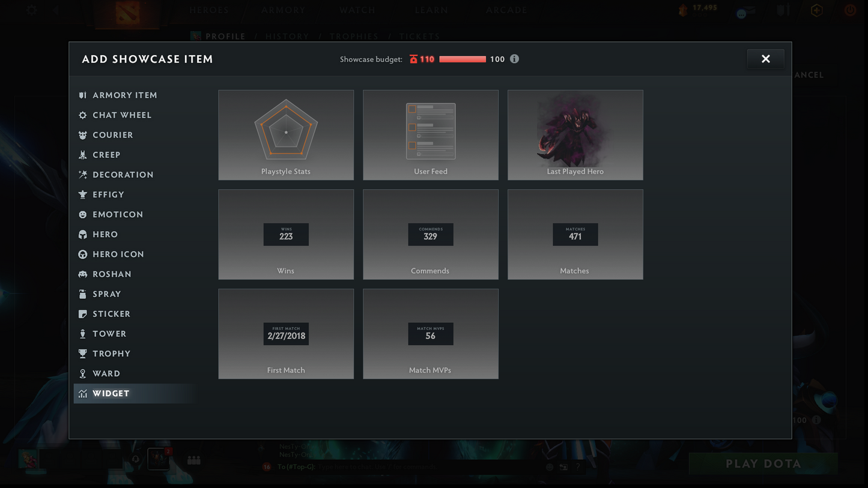The height and width of the screenshot is (488, 868).
Task: Choose the Commends widget showing 329
Action: point(431,235)
